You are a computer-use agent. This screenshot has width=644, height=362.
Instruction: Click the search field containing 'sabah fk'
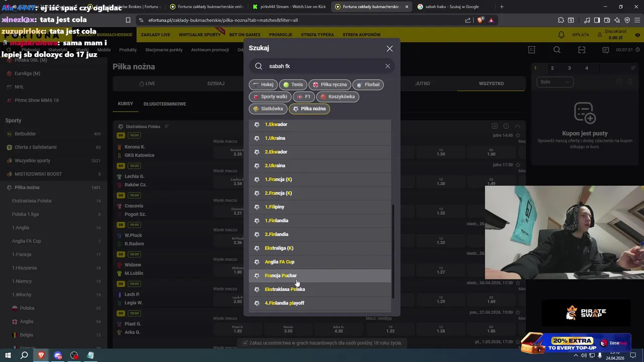coord(322,66)
